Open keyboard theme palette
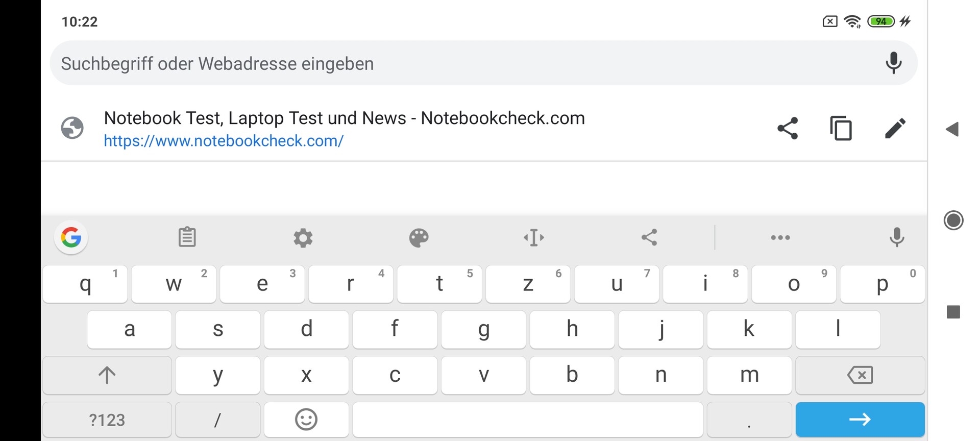 [x=419, y=238]
